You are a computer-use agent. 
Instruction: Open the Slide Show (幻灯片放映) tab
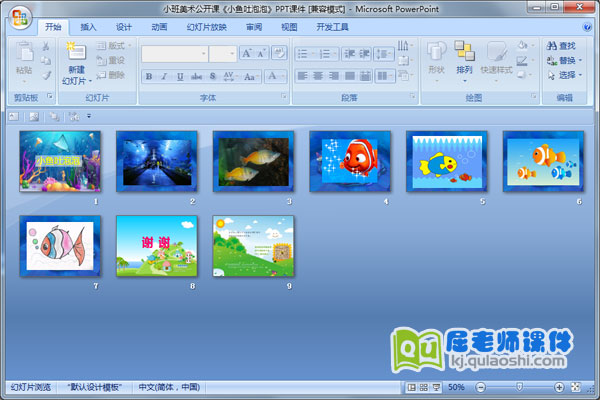pos(207,27)
